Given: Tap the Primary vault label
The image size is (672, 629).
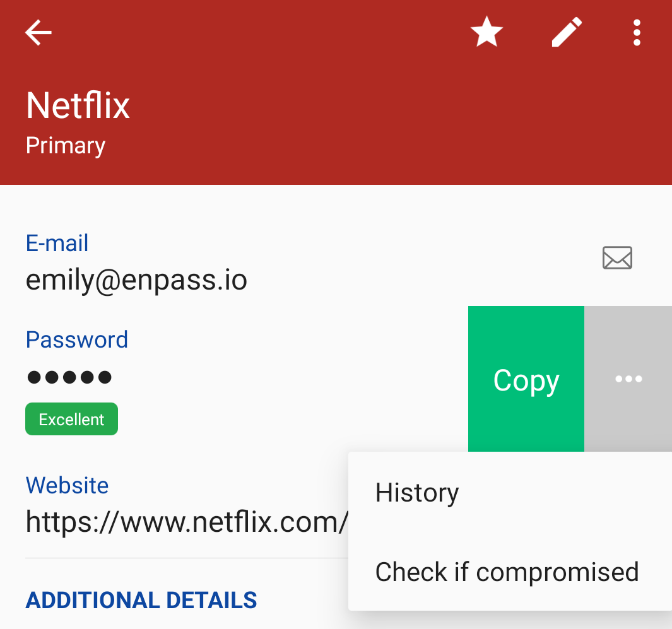Looking at the screenshot, I should click(65, 146).
